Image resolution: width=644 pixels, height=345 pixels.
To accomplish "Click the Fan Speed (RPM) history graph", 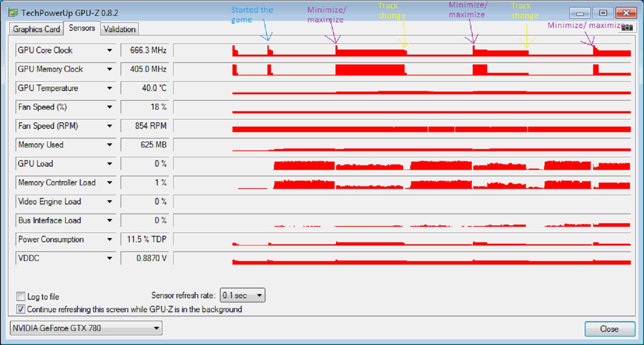I will click(402, 126).
